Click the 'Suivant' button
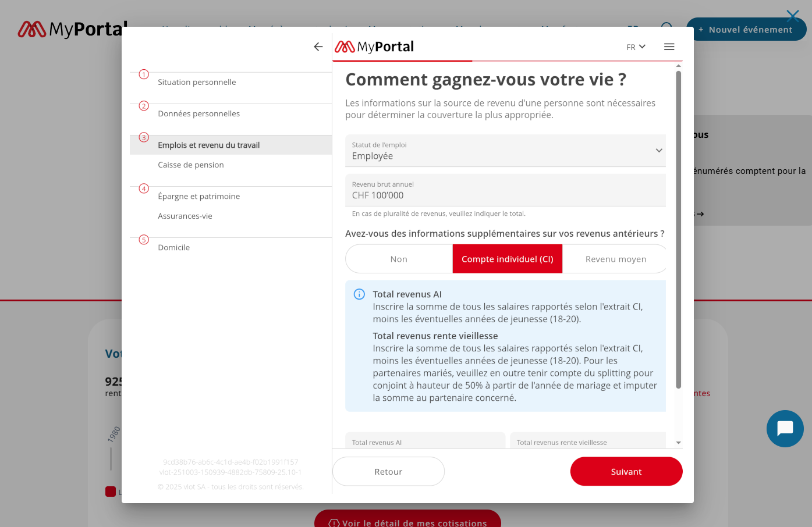The image size is (812, 527). [x=626, y=471]
